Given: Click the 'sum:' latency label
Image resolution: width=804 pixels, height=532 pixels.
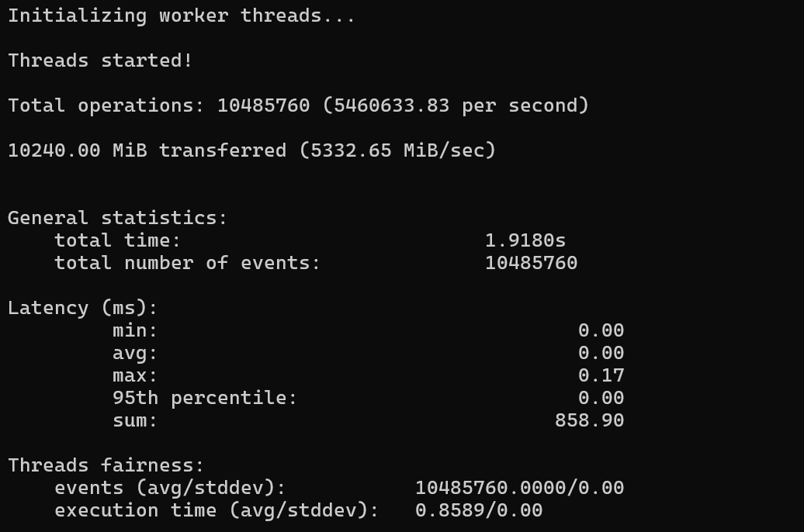Looking at the screenshot, I should pos(135,421).
